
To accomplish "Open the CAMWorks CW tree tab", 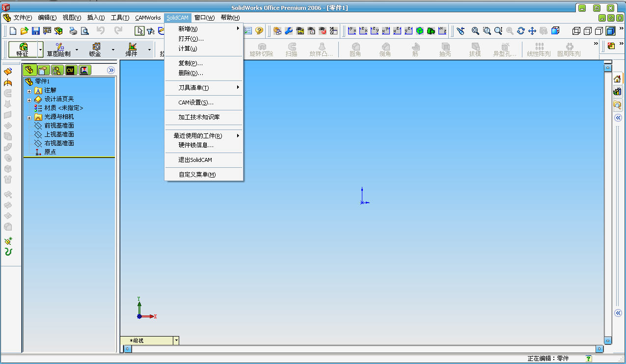I will click(71, 70).
